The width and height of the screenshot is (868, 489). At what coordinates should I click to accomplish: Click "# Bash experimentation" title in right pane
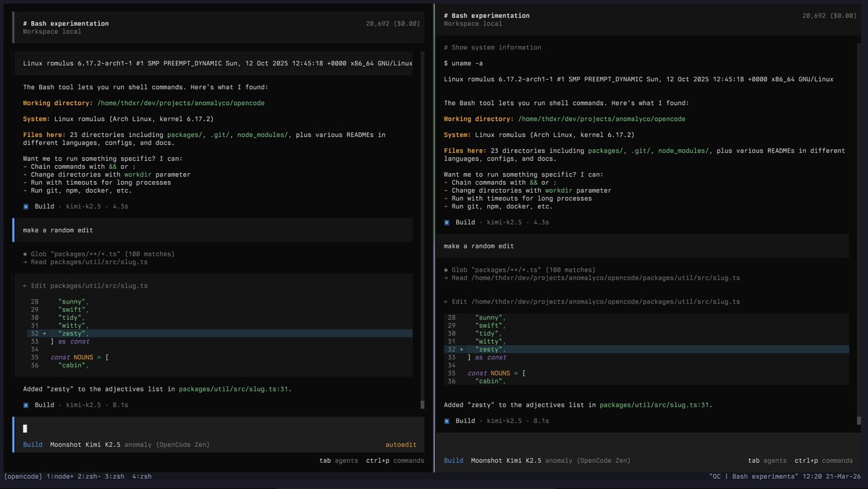point(486,16)
